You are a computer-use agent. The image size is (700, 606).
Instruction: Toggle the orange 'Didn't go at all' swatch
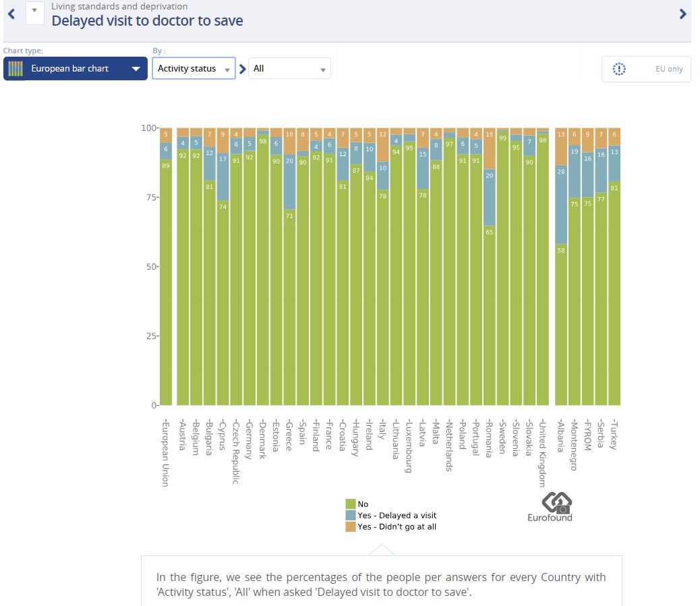[x=351, y=526]
